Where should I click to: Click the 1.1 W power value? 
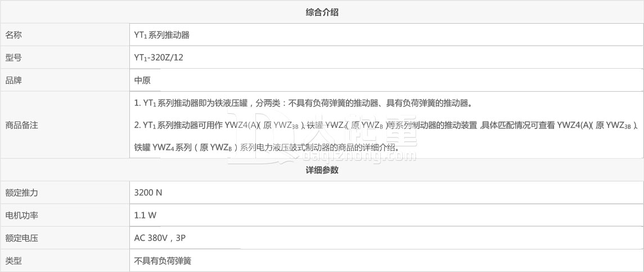(x=146, y=215)
